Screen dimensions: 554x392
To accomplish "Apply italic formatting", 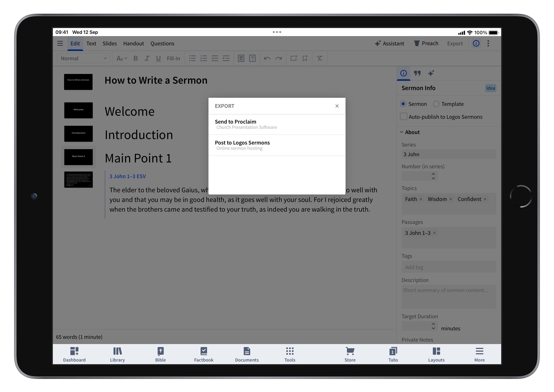I will coord(147,58).
